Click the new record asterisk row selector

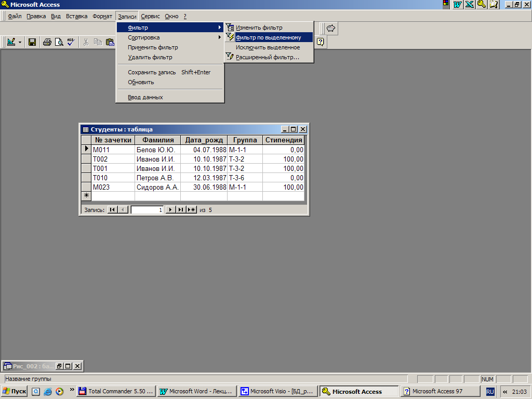[87, 196]
